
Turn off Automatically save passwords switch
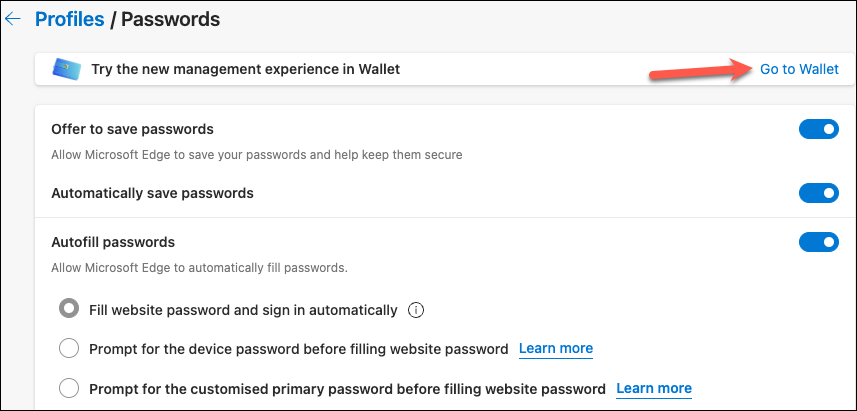pos(819,193)
